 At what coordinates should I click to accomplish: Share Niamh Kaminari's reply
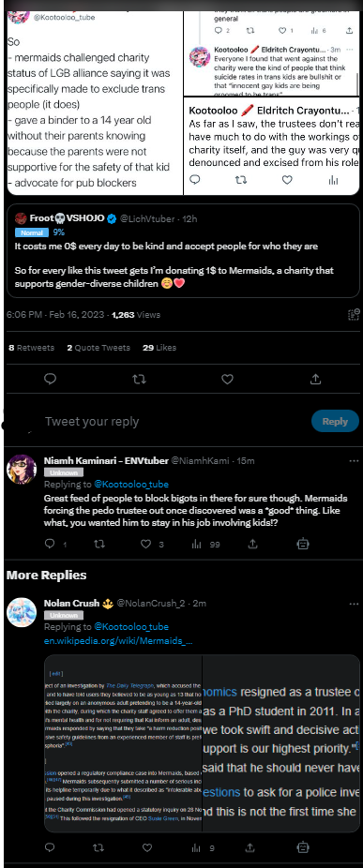252,545
